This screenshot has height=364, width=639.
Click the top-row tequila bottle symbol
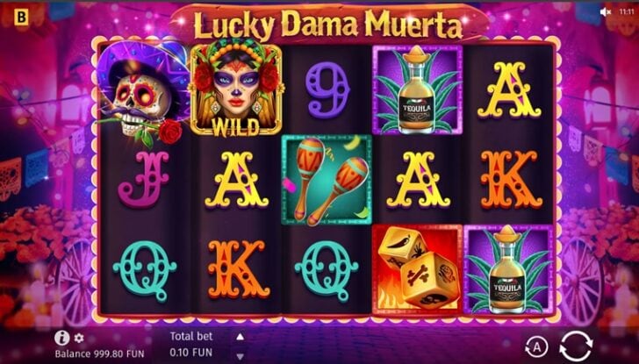coord(417,89)
